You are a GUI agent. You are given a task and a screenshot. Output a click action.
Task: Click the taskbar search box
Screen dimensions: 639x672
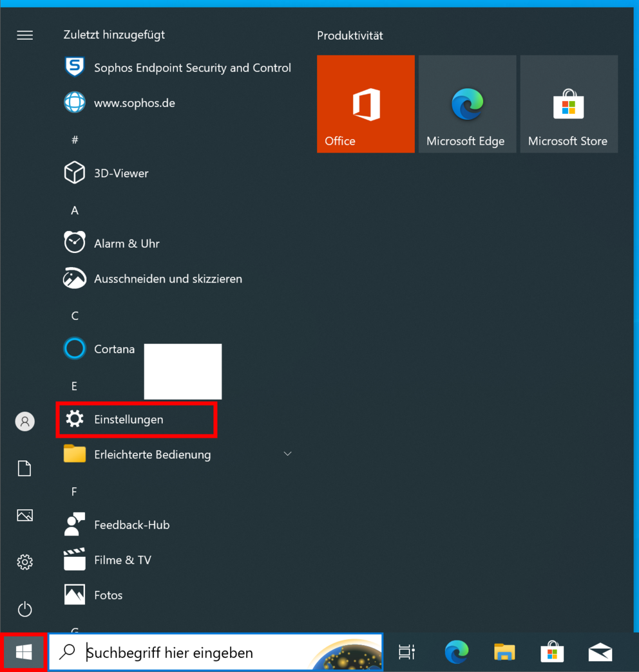pos(216,652)
